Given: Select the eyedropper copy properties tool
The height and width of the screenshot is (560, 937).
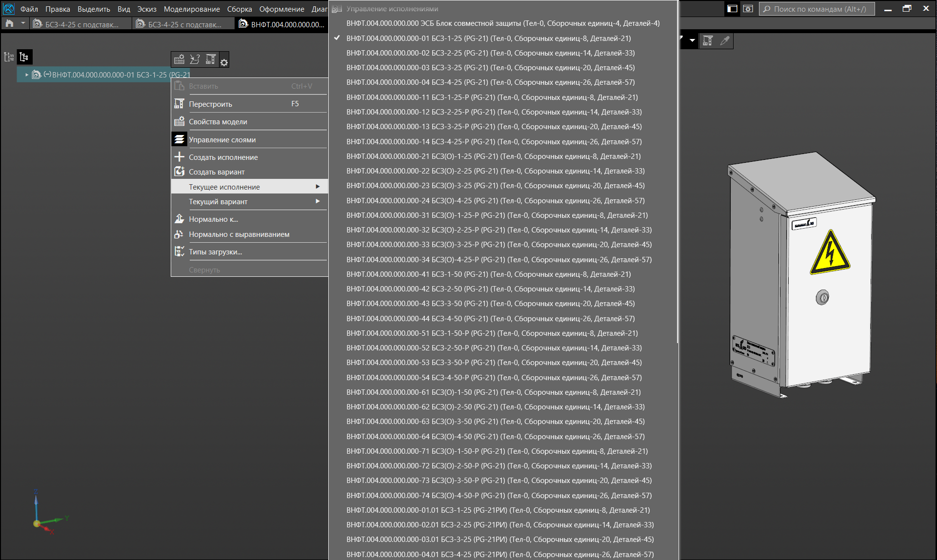Looking at the screenshot, I should click(x=725, y=41).
